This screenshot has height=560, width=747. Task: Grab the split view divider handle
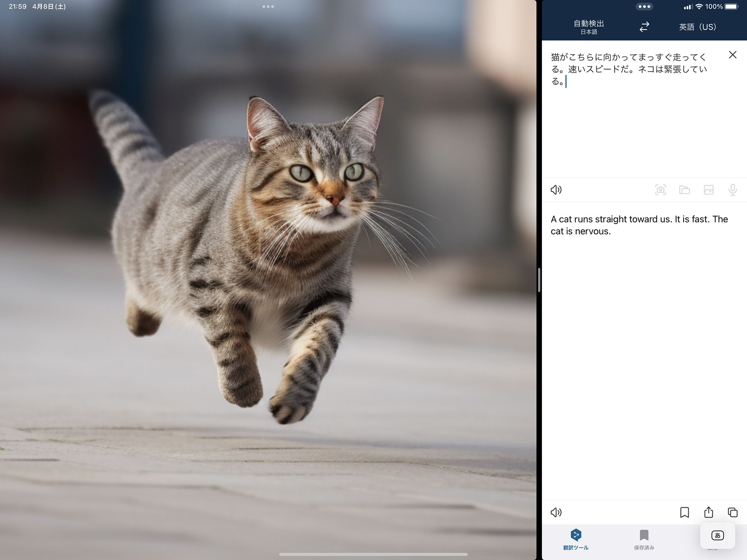pyautogui.click(x=539, y=280)
